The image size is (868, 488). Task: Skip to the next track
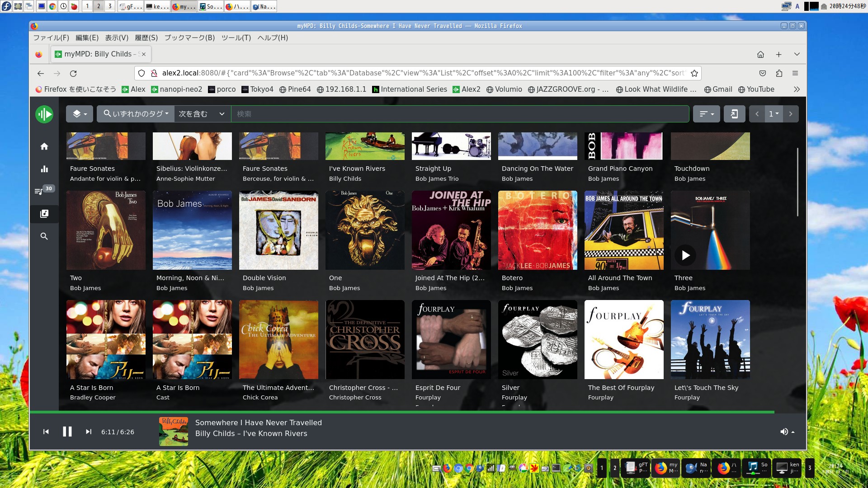89,432
